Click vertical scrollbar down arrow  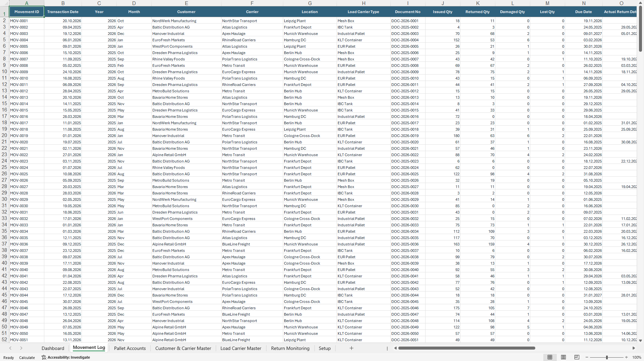click(x=640, y=340)
